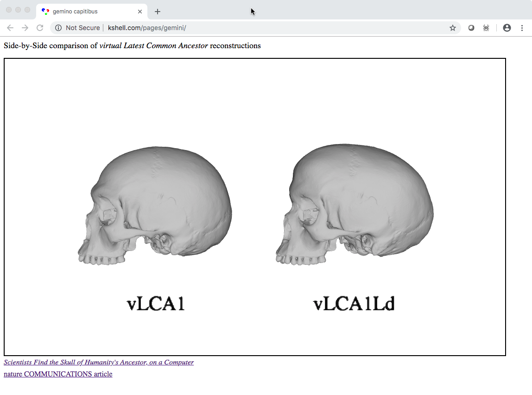Click the browser back arrow

(x=10, y=28)
